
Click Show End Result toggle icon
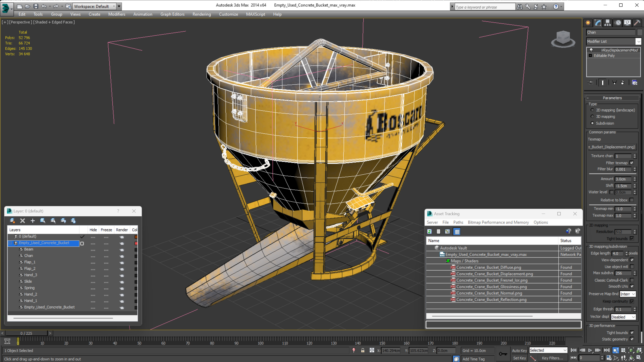pyautogui.click(x=602, y=83)
